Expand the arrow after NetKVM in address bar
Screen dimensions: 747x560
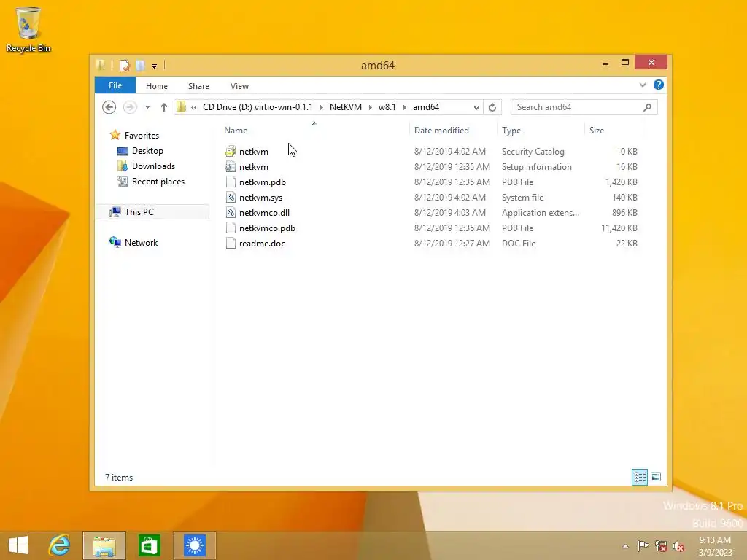pos(370,107)
